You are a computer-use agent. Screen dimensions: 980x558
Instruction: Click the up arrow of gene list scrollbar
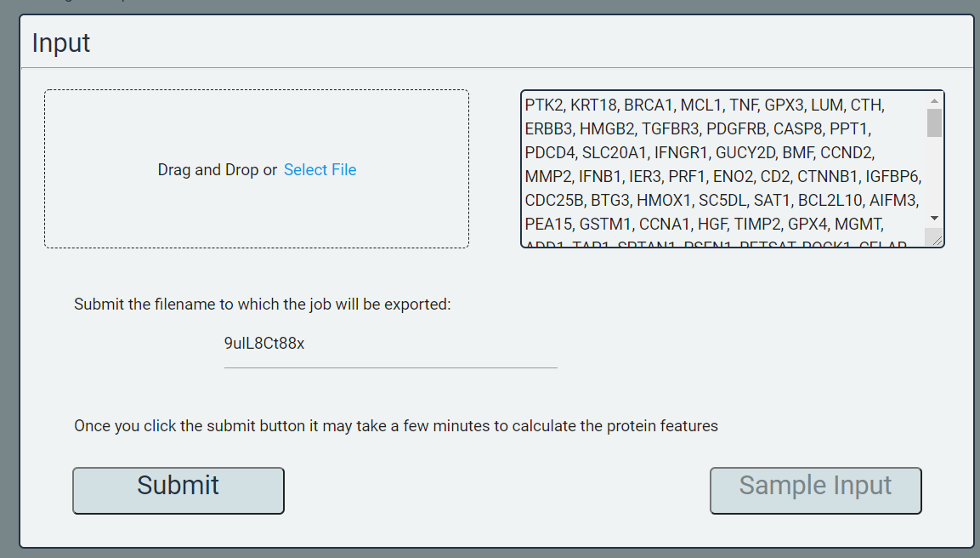(x=934, y=100)
